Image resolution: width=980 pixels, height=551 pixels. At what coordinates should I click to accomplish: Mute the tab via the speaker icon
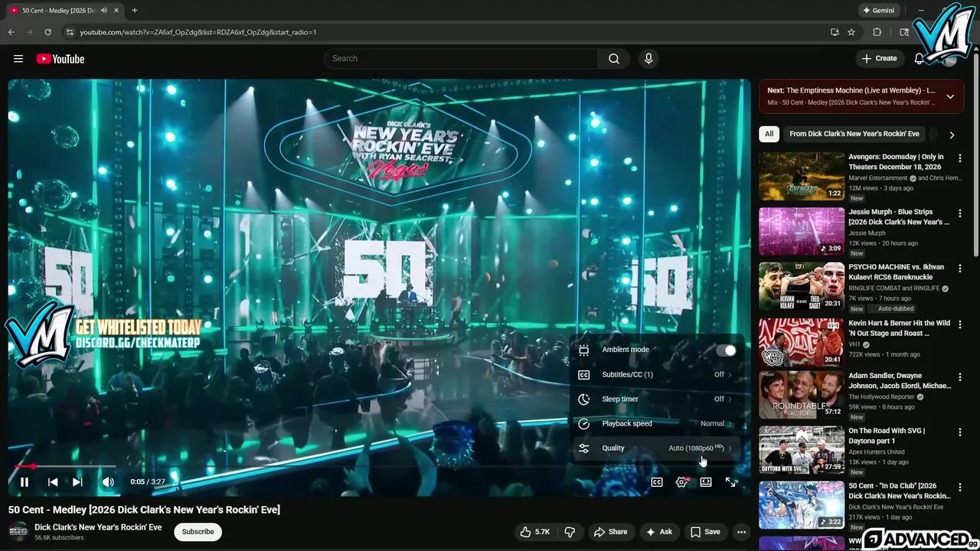point(104,11)
